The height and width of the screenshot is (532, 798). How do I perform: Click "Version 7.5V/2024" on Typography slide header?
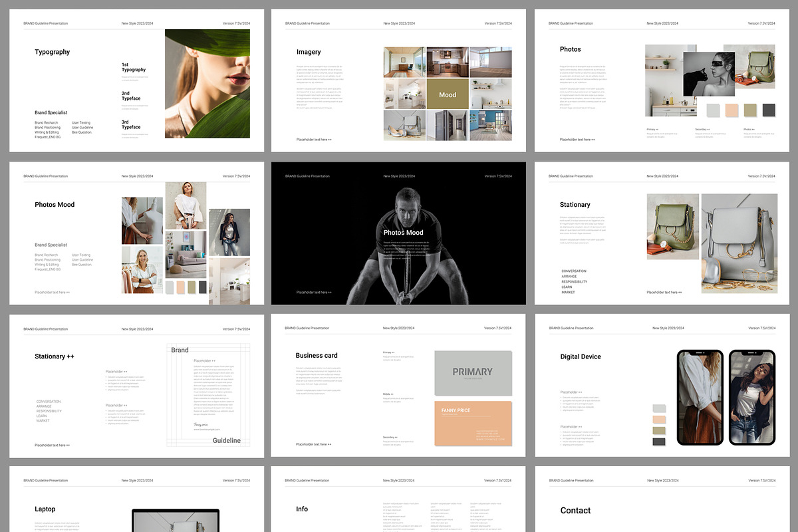[237, 23]
